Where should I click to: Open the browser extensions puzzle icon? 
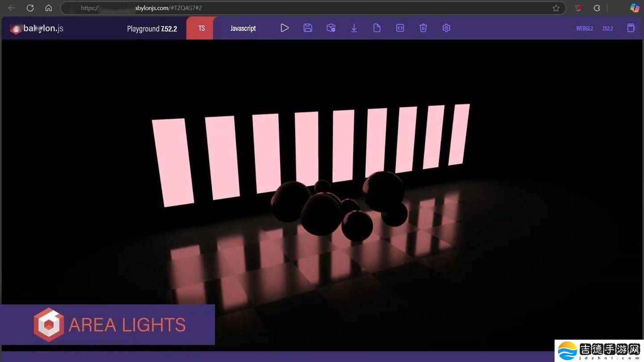[x=597, y=8]
